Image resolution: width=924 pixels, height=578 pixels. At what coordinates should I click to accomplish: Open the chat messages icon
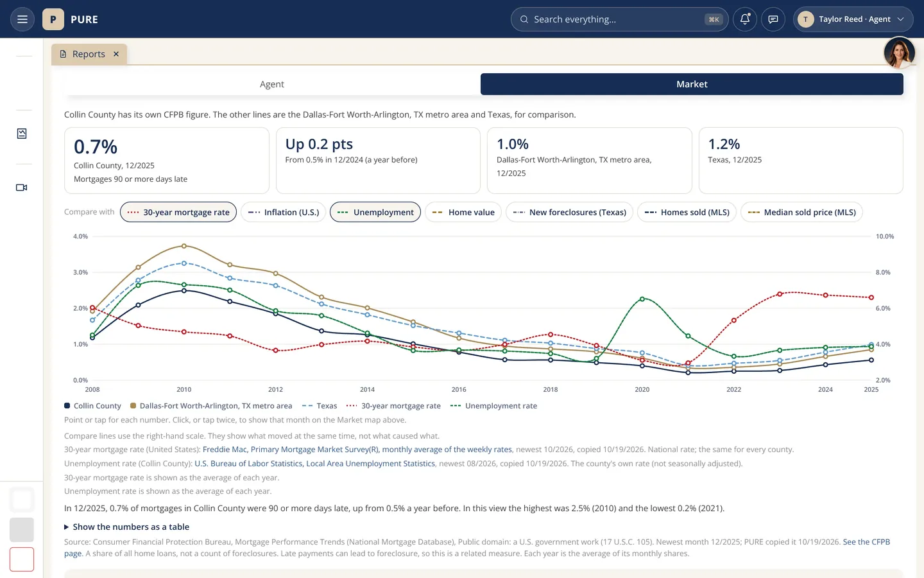(x=773, y=19)
